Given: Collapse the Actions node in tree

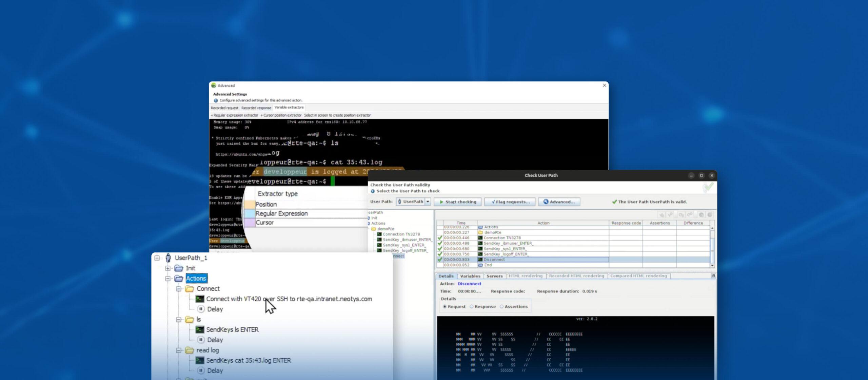Looking at the screenshot, I should coord(168,279).
